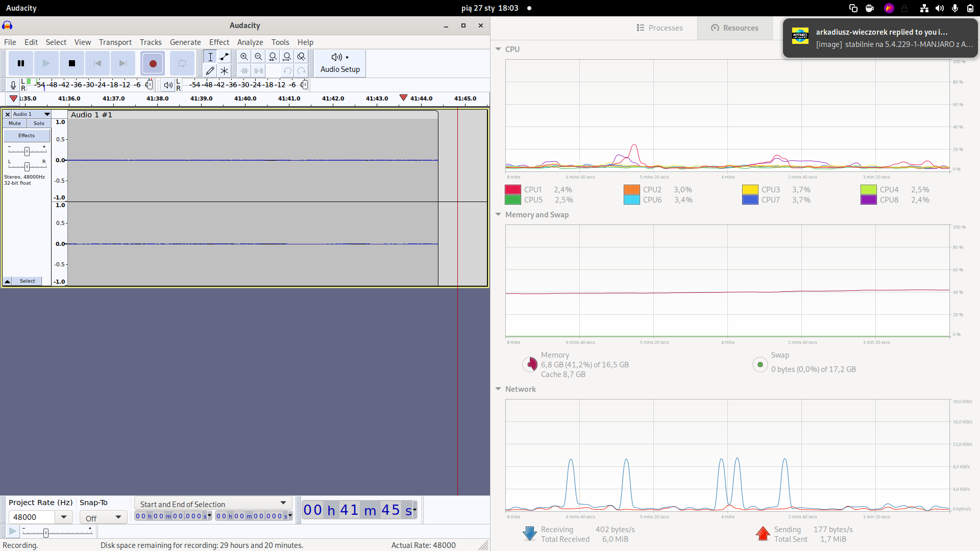
Task: Click the selection end time field
Action: pyautogui.click(x=254, y=516)
